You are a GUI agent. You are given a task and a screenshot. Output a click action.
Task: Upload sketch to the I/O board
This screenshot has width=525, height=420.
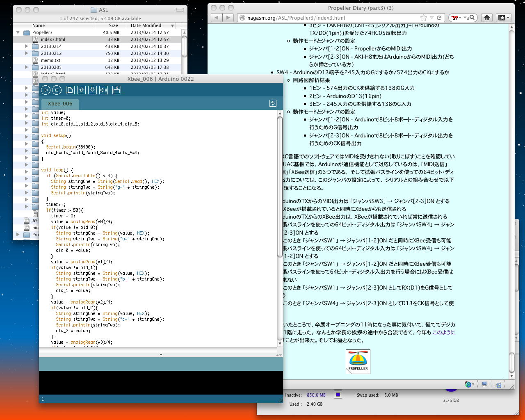point(103,90)
